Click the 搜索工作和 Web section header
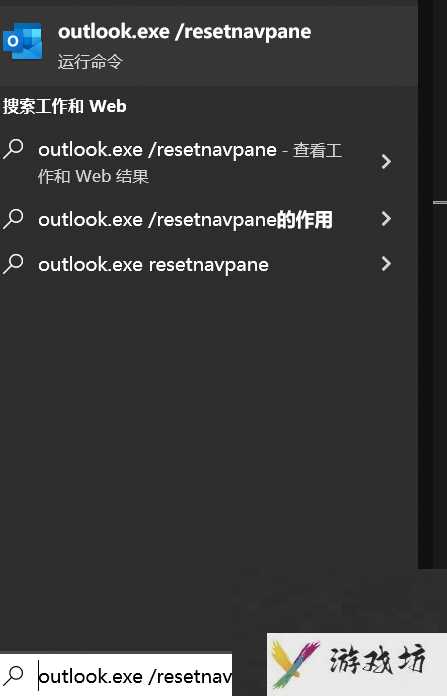This screenshot has width=447, height=696. 64,107
